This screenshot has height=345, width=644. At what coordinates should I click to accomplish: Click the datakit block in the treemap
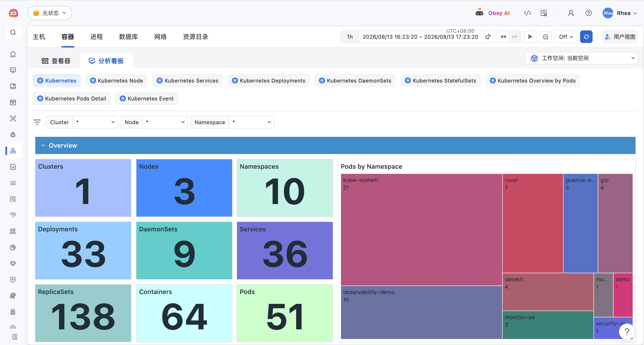pos(548,292)
